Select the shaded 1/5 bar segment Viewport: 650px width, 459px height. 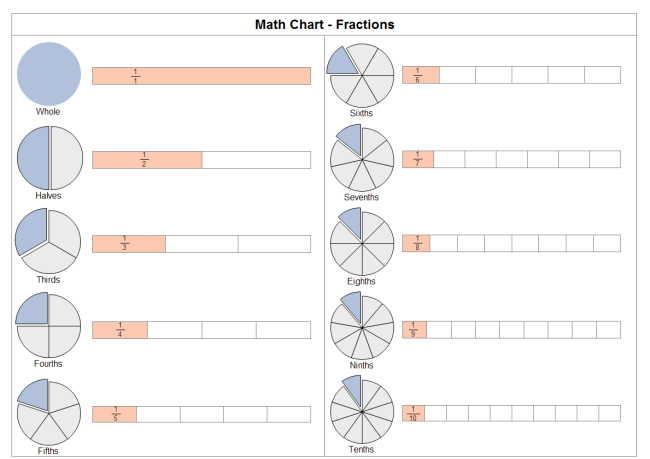pyautogui.click(x=114, y=414)
